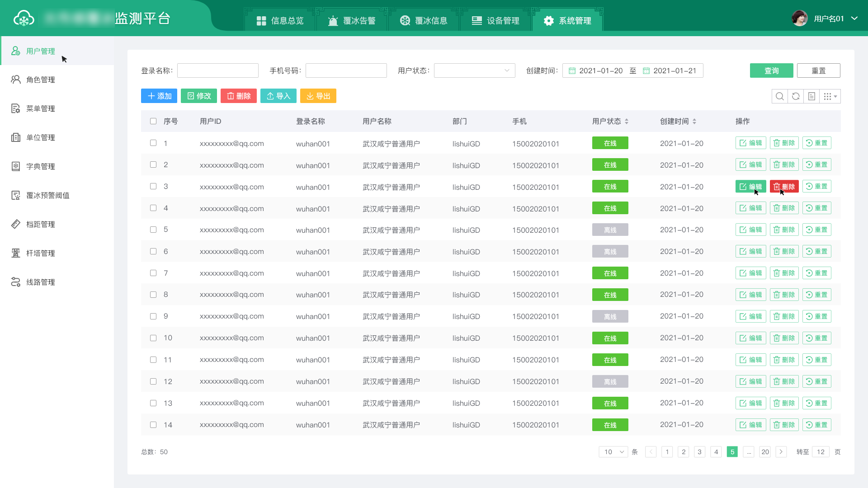Sort by 创建时间 column arrows
This screenshot has height=488, width=868.
(x=694, y=122)
